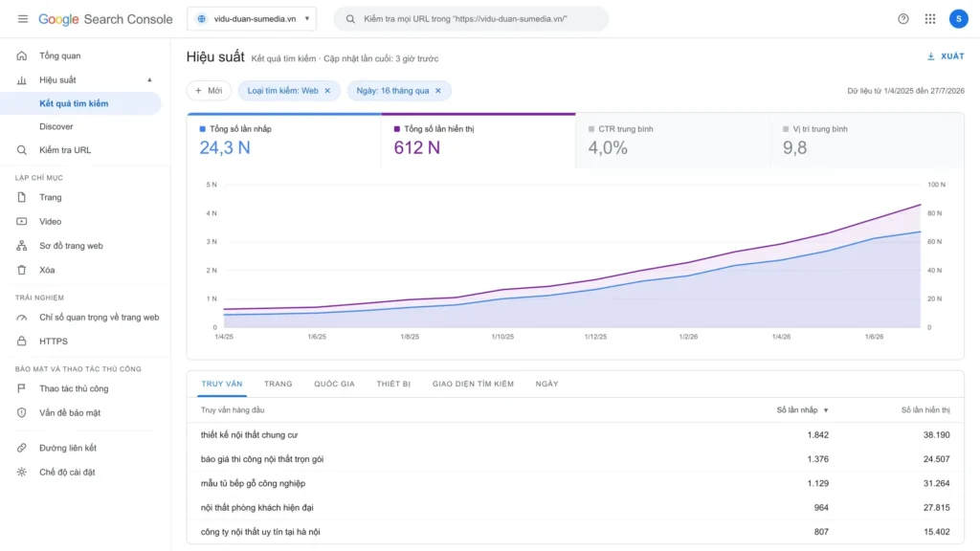Select query mẫu tủ bếp gỗ công nghiệp
Viewport: 980px width, 551px height.
tap(253, 483)
